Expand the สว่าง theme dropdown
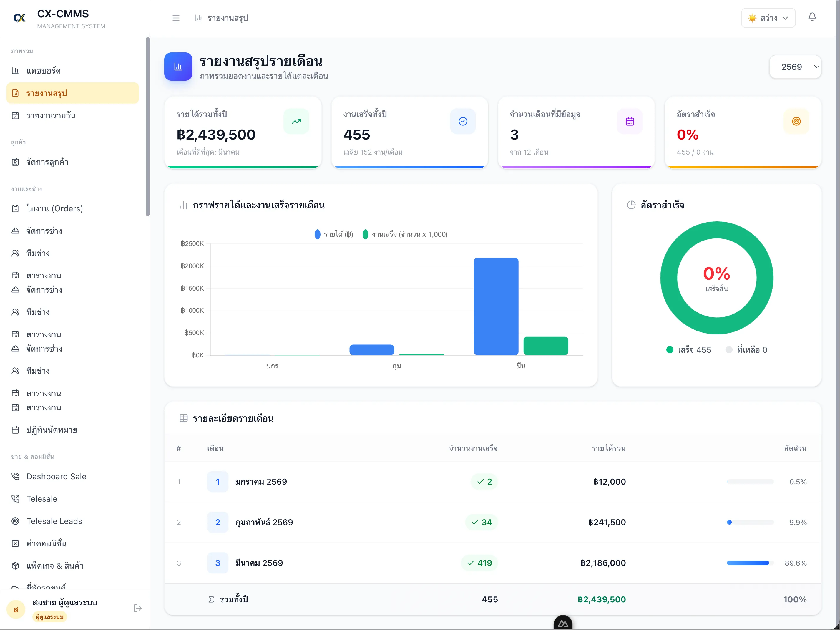Viewport: 840px width, 630px height. pyautogui.click(x=768, y=18)
